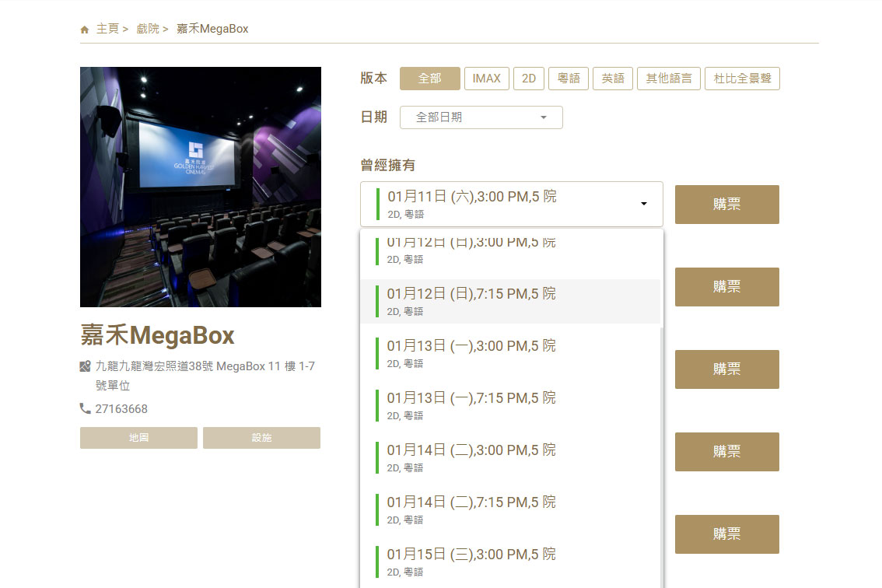Click the map icon beside the address
The width and height of the screenshot is (882, 588).
click(x=86, y=366)
